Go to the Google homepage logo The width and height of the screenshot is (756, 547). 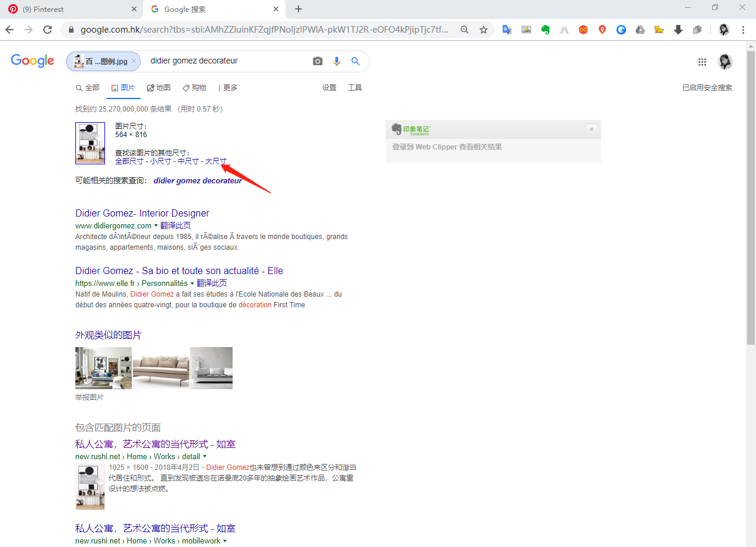33,61
